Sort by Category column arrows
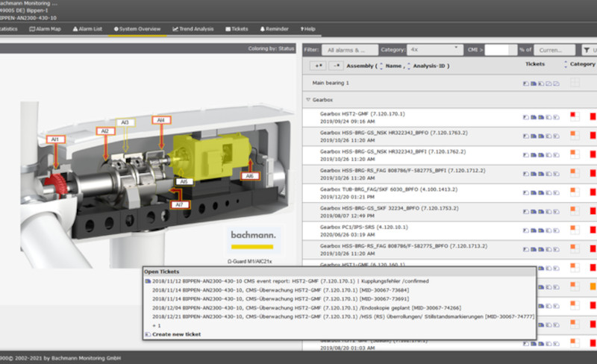The height and width of the screenshot is (364, 597). 566,64
